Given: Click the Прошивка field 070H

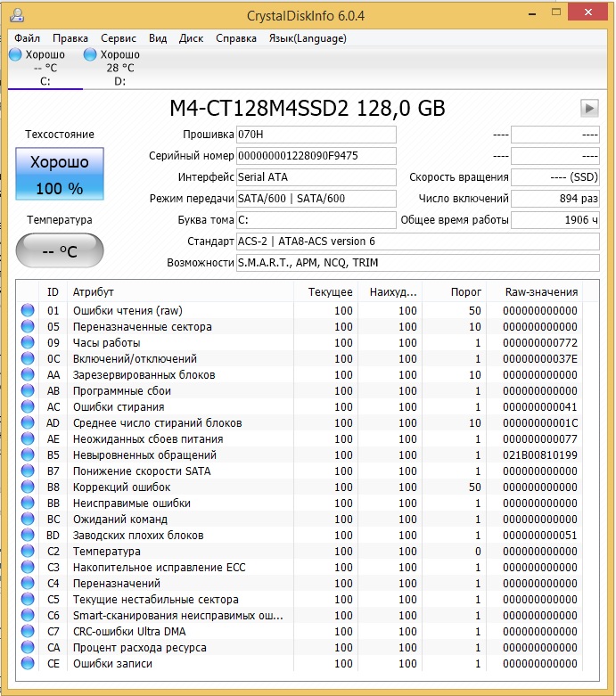Looking at the screenshot, I should (316, 135).
